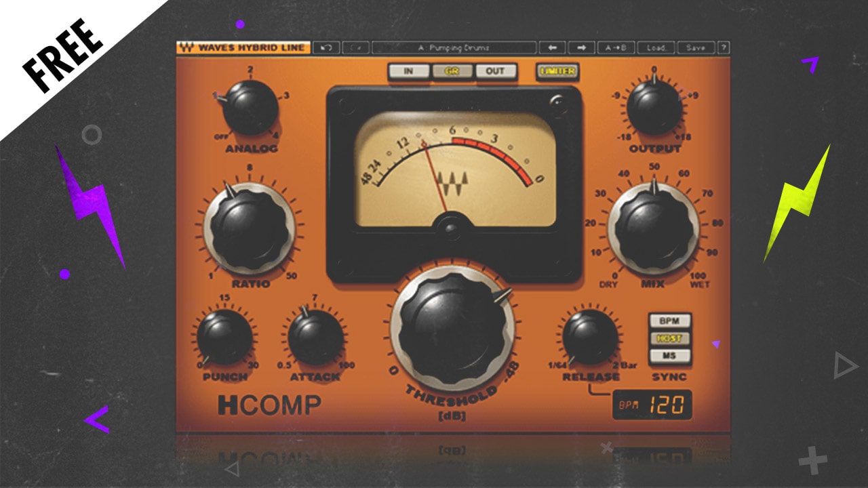Click the Save button
This screenshot has height=488, width=868.
tap(696, 48)
